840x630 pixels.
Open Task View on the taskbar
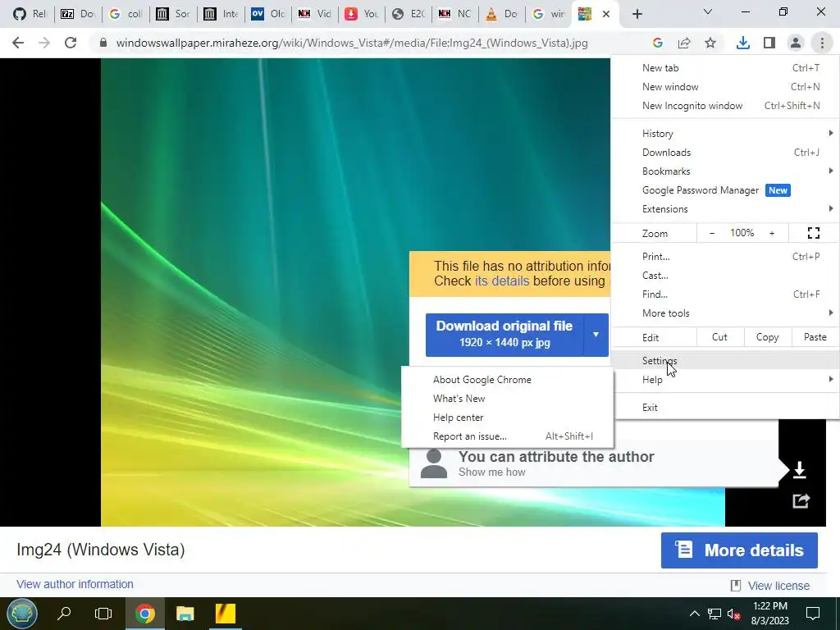(103, 614)
